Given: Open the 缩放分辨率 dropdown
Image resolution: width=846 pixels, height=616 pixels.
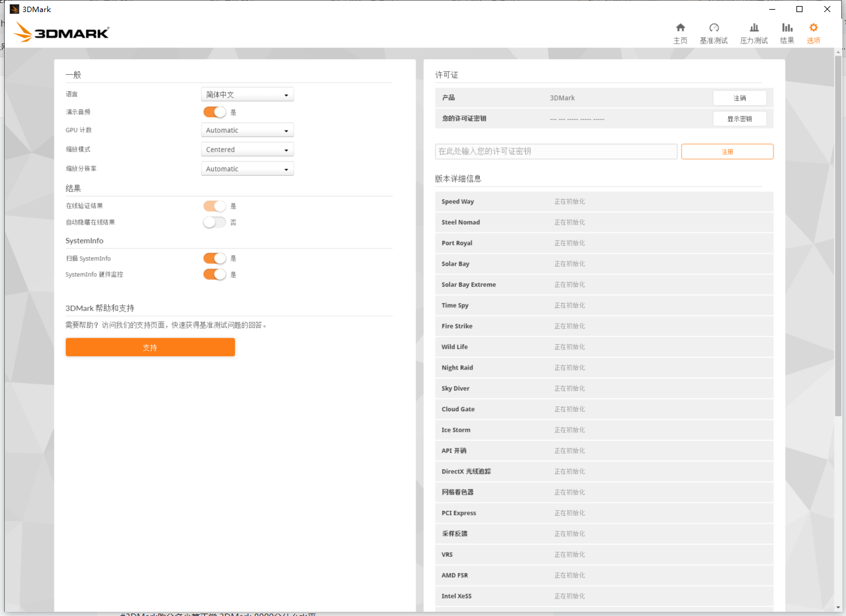Looking at the screenshot, I should click(247, 169).
